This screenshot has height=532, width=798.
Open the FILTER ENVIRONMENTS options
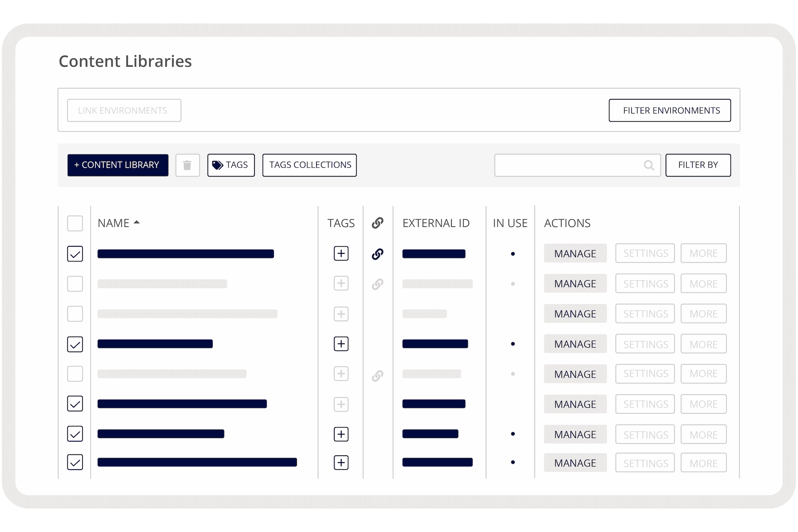point(669,110)
